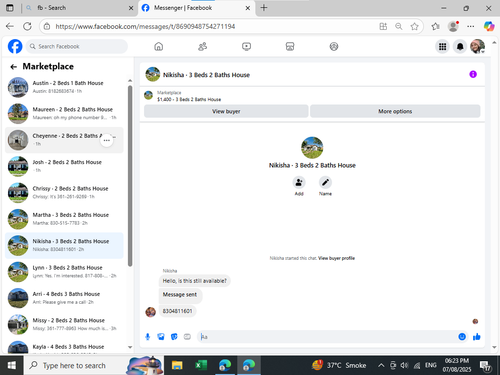Open Missy - 2 Beds 2 Baths House chat
The image size is (500, 375).
64,324
